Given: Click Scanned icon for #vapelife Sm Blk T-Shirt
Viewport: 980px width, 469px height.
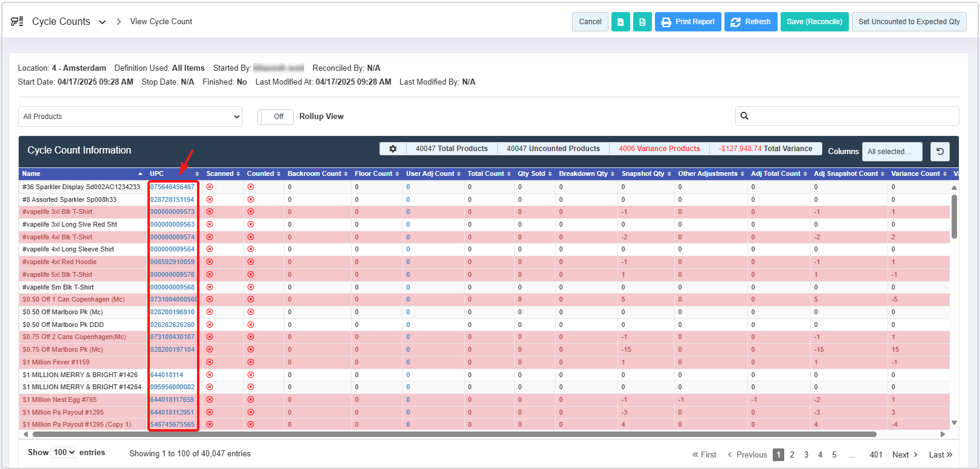Looking at the screenshot, I should [210, 287].
